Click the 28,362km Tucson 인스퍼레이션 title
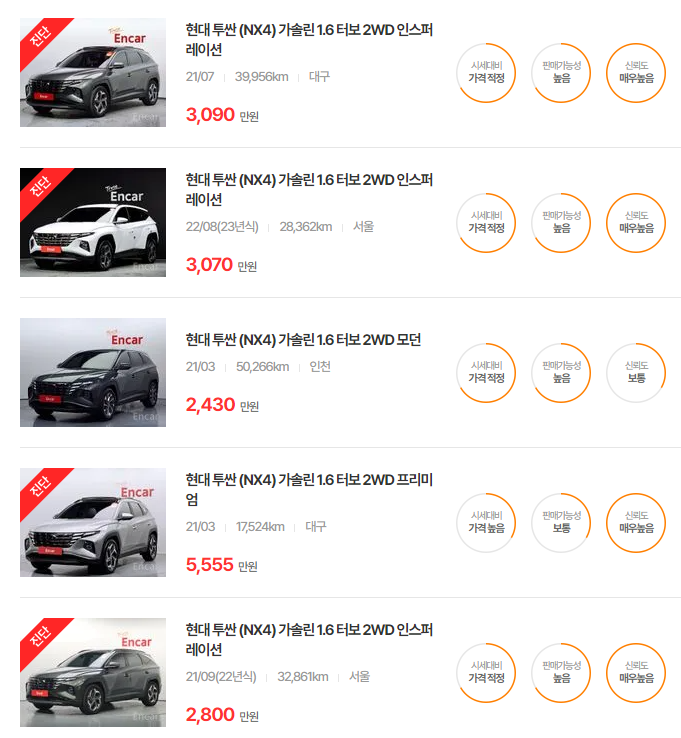 [309, 190]
